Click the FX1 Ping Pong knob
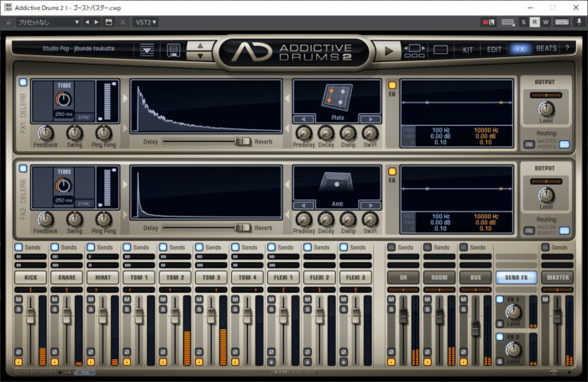 pos(103,133)
